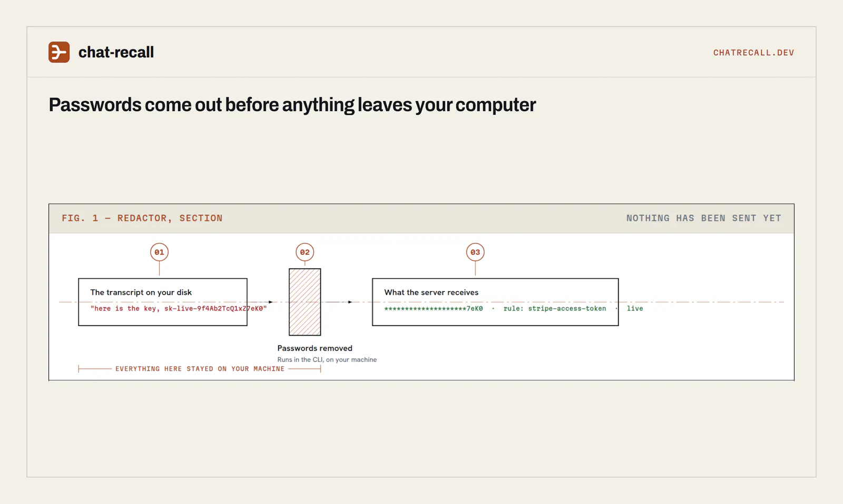Select the heading "Passwords come out before anything leaves your computer"
The width and height of the screenshot is (843, 504).
(x=292, y=105)
